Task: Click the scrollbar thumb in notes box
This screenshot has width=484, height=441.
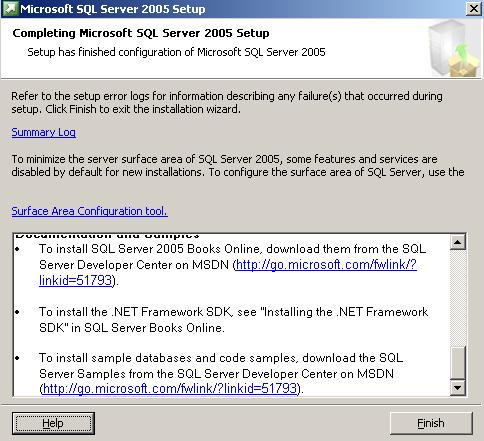Action: (x=458, y=363)
